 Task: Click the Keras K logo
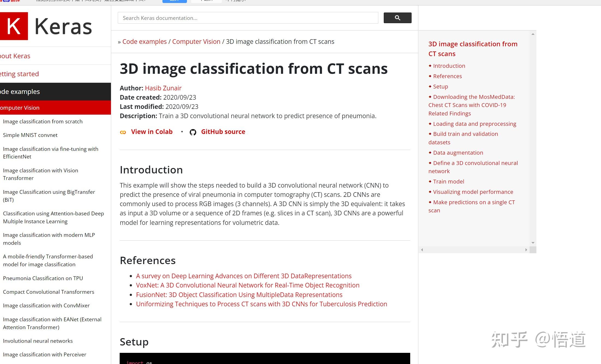pos(14,26)
